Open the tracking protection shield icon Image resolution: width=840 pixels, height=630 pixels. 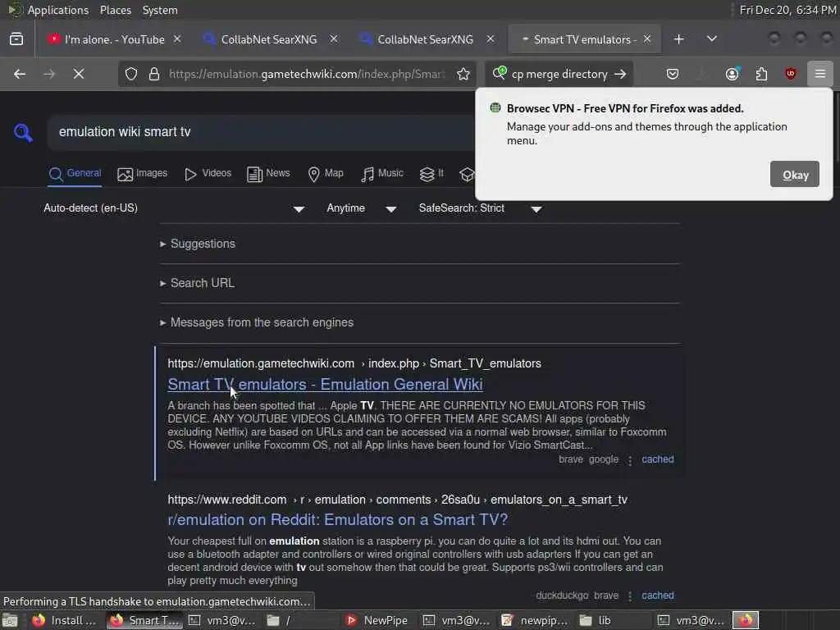point(131,74)
